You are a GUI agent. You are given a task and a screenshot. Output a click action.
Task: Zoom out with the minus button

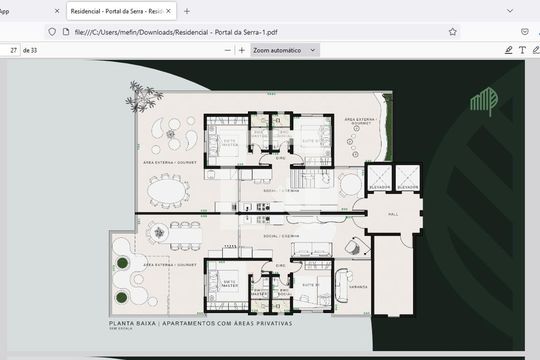click(x=228, y=50)
